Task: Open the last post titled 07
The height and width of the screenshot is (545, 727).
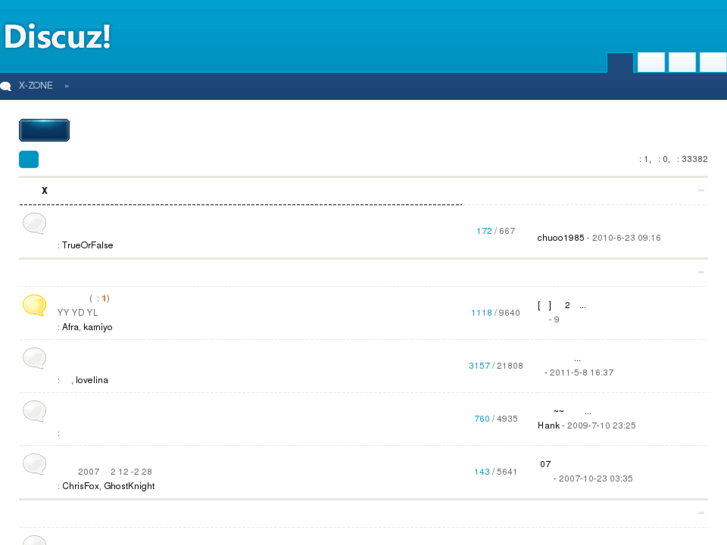Action: [545, 464]
